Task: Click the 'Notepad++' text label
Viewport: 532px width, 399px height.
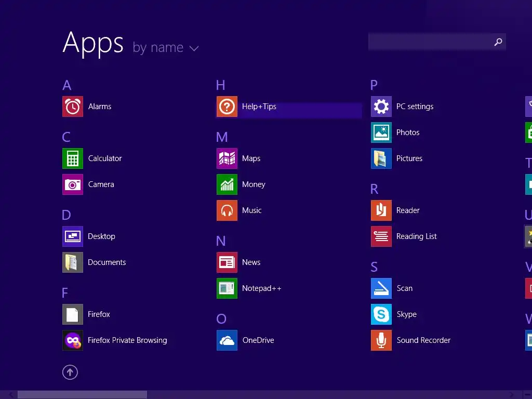Action: (x=262, y=288)
